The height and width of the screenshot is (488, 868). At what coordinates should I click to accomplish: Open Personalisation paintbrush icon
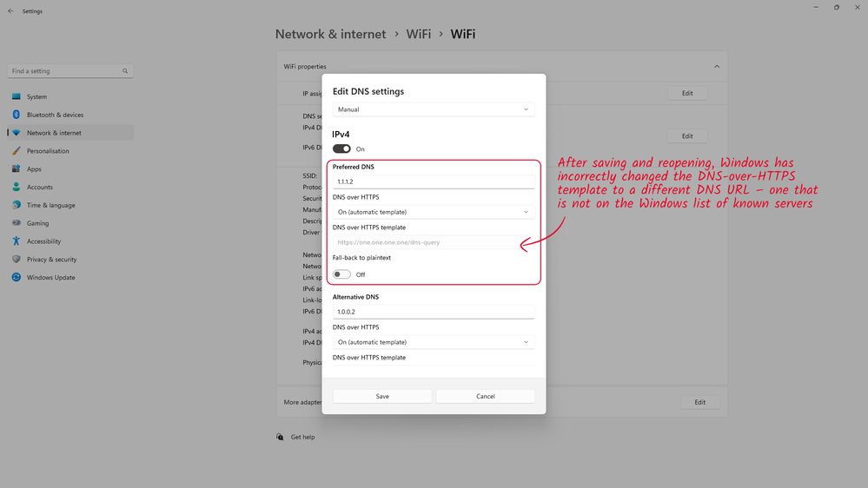16,150
